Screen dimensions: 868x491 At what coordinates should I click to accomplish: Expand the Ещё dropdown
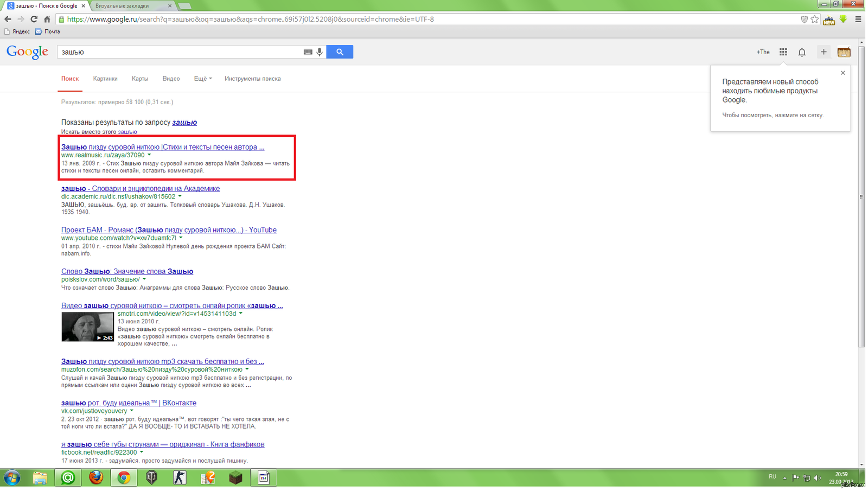(203, 79)
